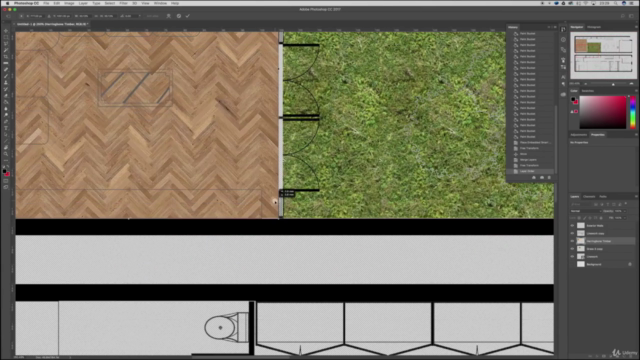Select the Pen tool
This screenshot has height=360, width=640.
click(x=6, y=122)
